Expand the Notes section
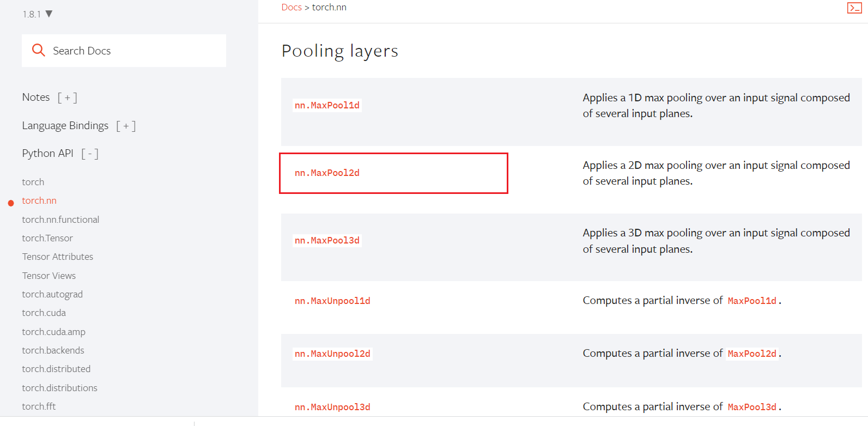Screen dimensions: 868x426 pos(68,98)
